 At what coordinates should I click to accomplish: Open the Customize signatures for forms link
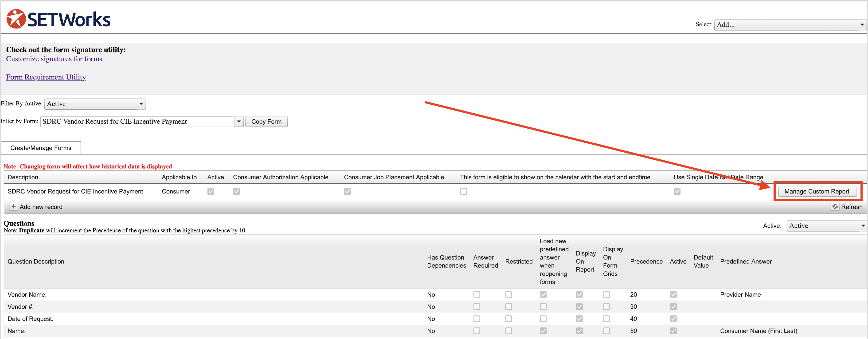(54, 59)
